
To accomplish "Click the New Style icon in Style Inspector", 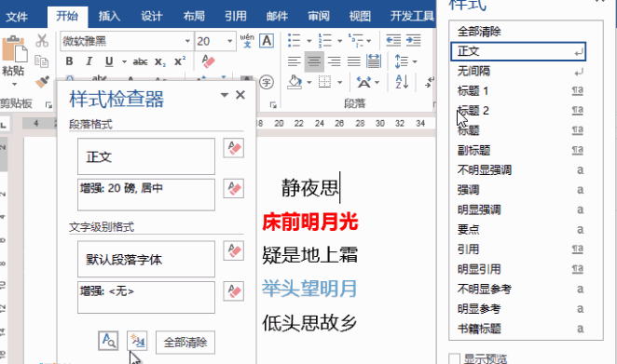I will pos(137,341).
